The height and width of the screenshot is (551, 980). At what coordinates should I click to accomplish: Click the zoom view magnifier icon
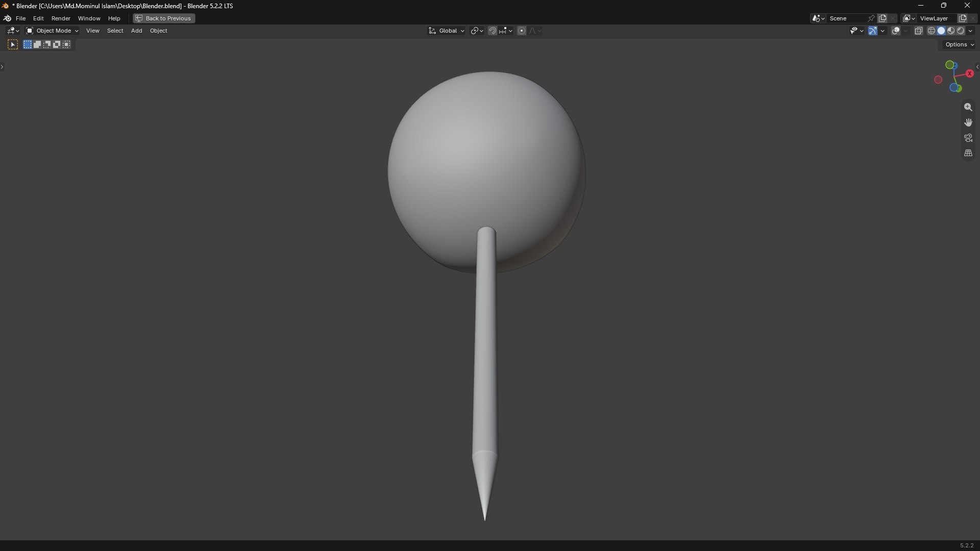pyautogui.click(x=968, y=107)
